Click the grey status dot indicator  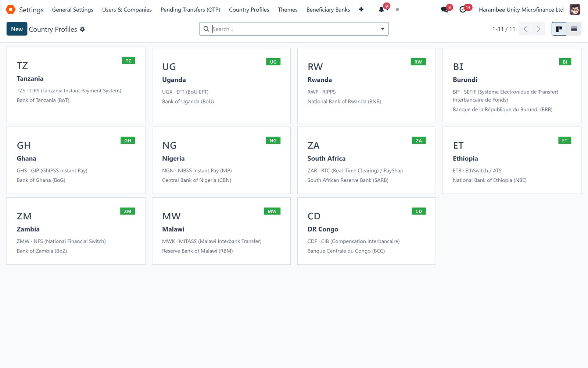click(x=397, y=10)
